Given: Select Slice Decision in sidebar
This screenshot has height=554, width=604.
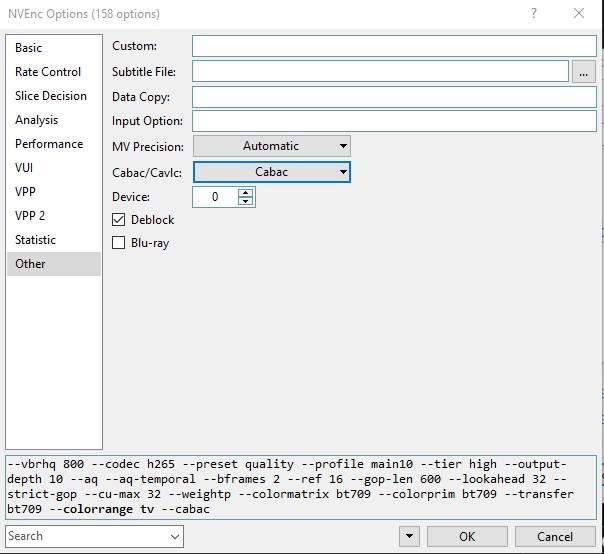Looking at the screenshot, I should point(54,96).
